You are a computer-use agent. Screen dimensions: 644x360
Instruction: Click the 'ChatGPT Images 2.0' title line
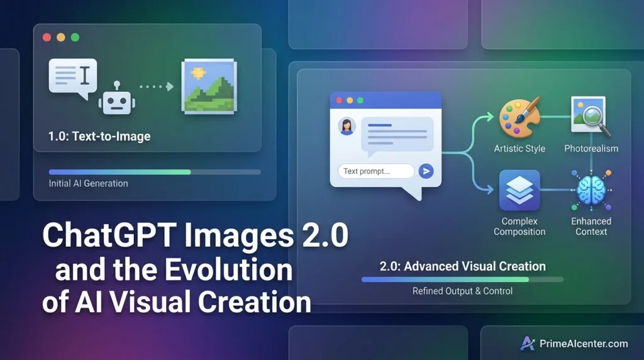195,235
